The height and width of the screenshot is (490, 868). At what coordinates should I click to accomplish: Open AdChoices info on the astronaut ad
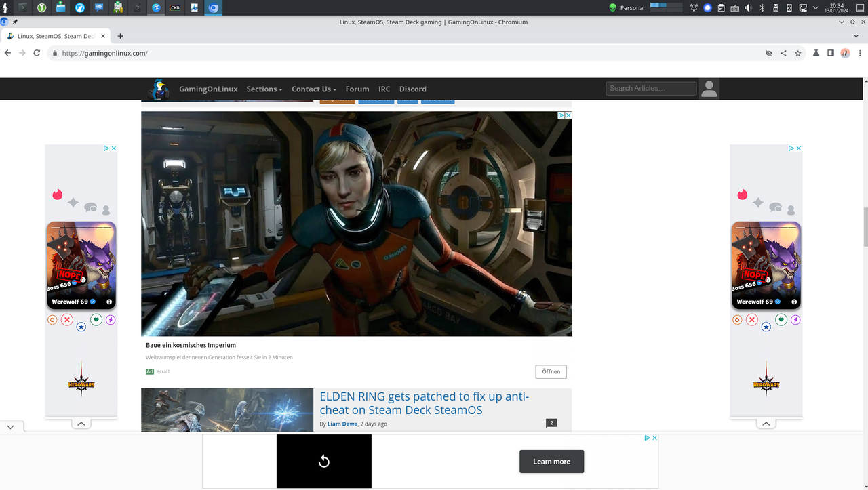point(561,115)
